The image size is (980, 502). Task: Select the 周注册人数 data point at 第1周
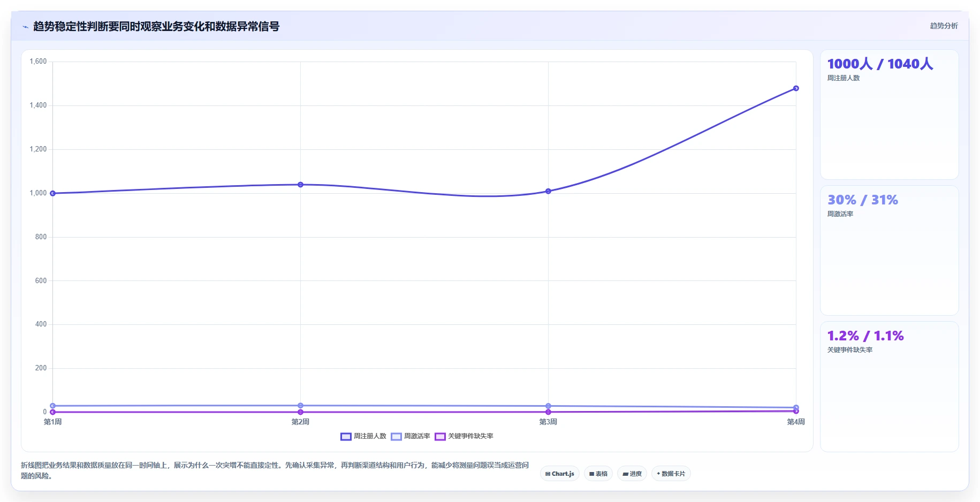[52, 193]
